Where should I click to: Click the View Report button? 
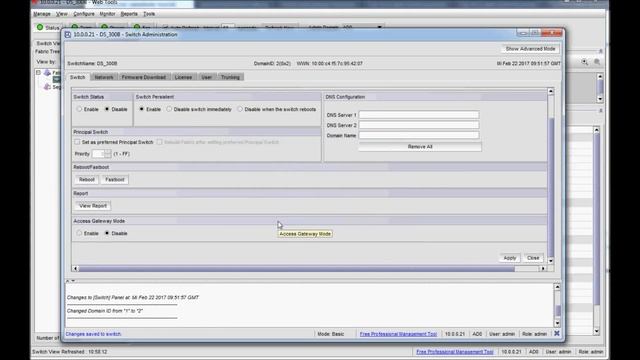[93, 206]
